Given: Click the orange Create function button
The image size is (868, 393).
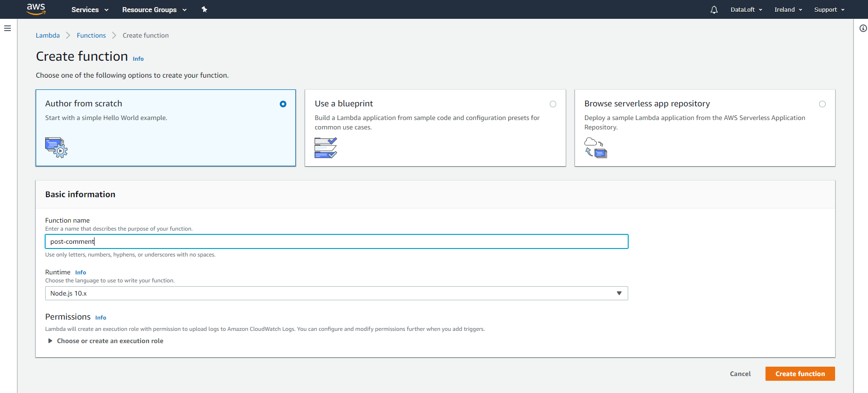Looking at the screenshot, I should pyautogui.click(x=800, y=374).
